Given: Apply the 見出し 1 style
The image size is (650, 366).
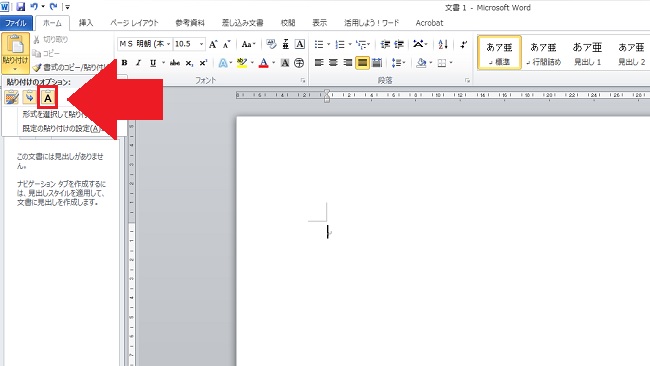Looking at the screenshot, I should pyautogui.click(x=587, y=53).
